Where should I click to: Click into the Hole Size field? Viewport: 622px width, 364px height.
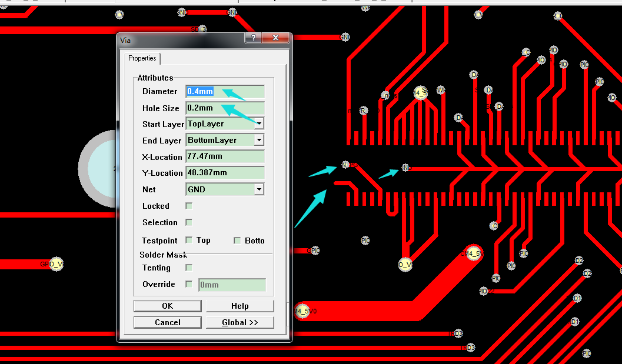(225, 108)
